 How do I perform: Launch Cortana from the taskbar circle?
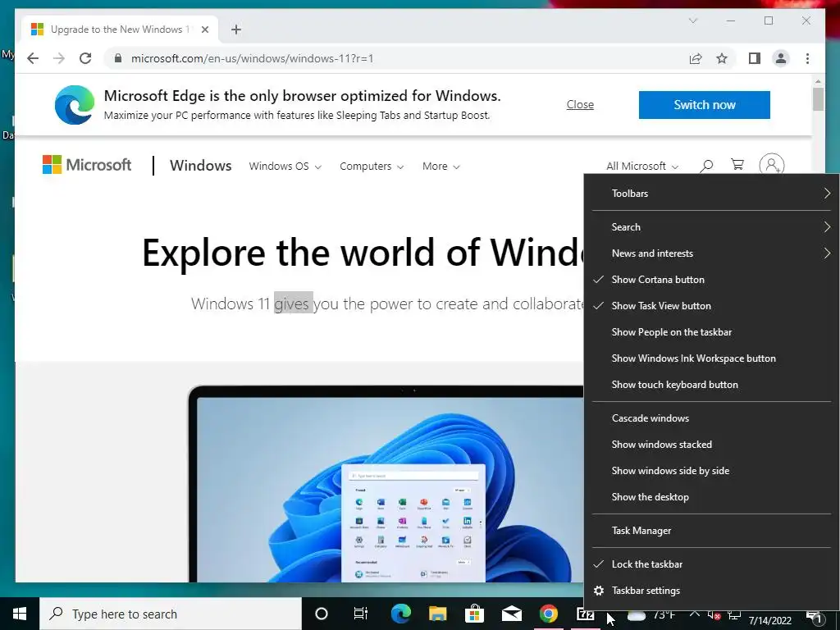tap(322, 614)
